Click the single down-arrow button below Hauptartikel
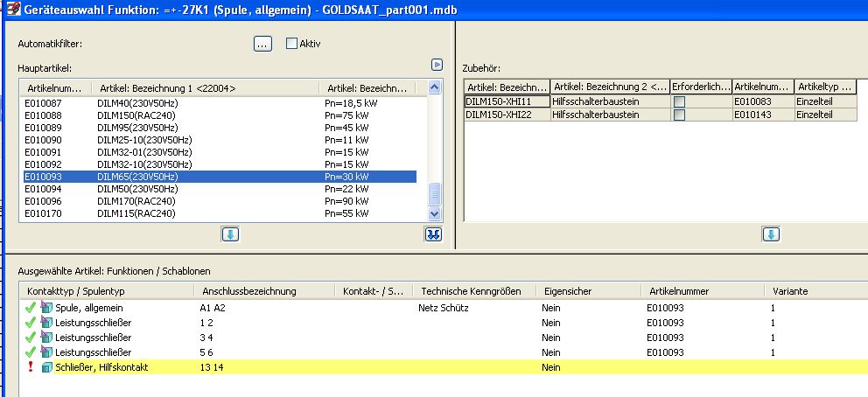Screen dimensions: 868x397 point(230,234)
